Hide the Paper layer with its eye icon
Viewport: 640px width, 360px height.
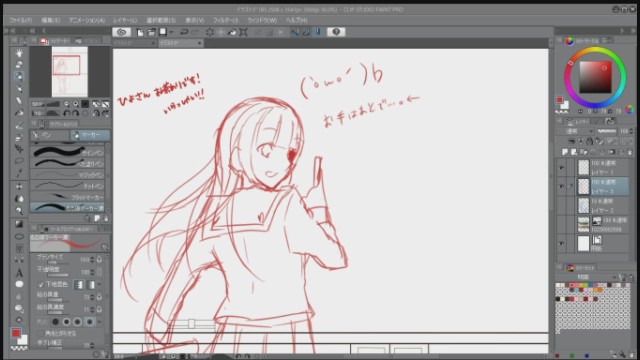(562, 244)
